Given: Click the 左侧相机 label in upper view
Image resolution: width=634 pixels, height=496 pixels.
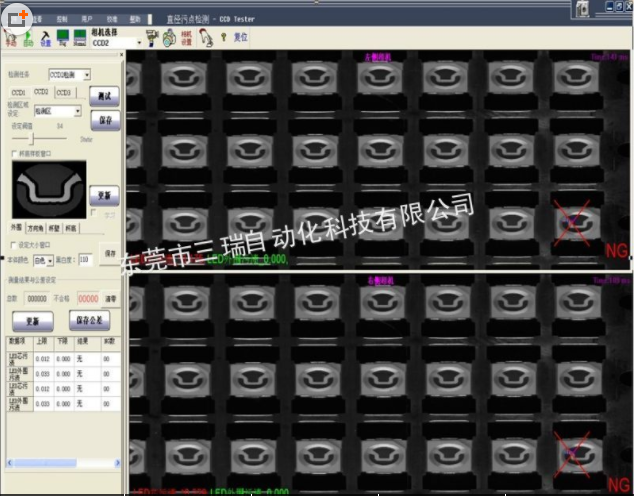Looking at the screenshot, I should click(x=378, y=58).
